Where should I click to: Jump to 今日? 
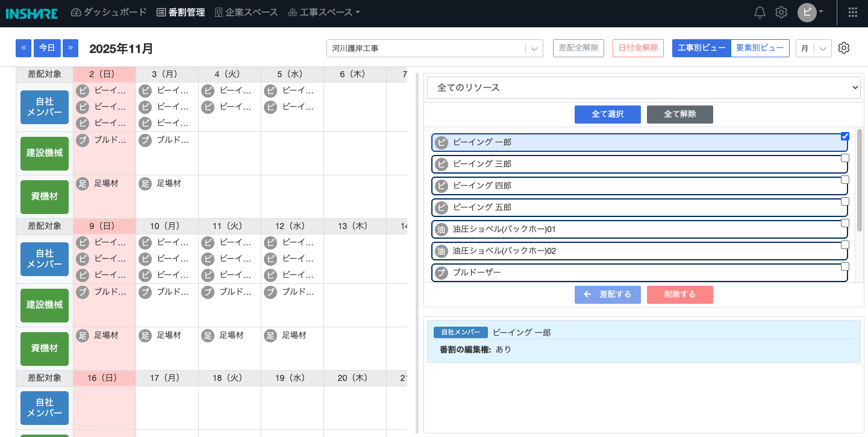pos(47,48)
